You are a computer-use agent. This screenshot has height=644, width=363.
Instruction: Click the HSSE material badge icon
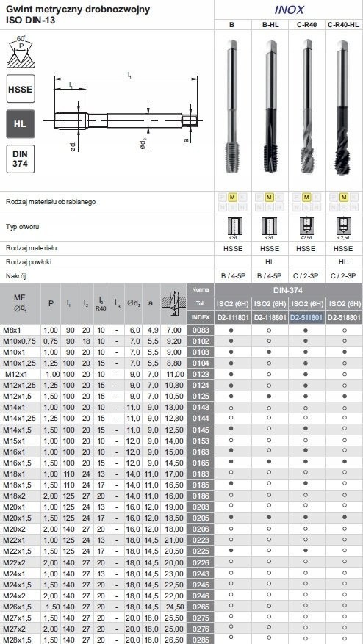[x=21, y=88]
